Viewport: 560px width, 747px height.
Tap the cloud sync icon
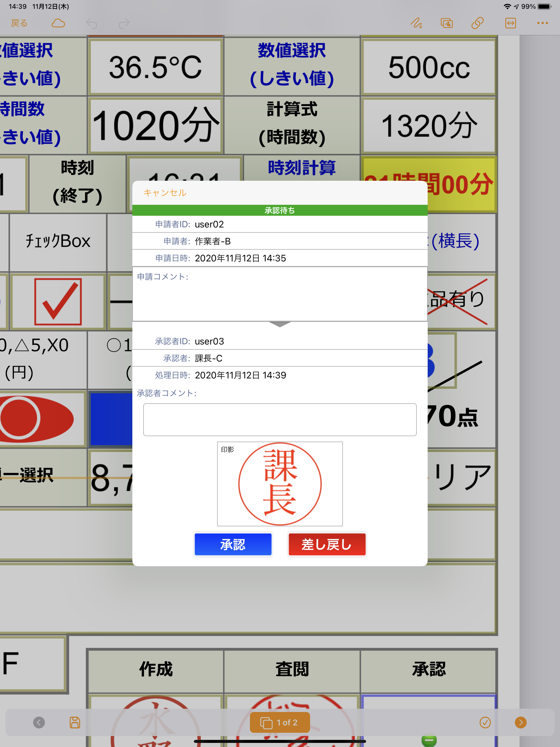click(58, 23)
